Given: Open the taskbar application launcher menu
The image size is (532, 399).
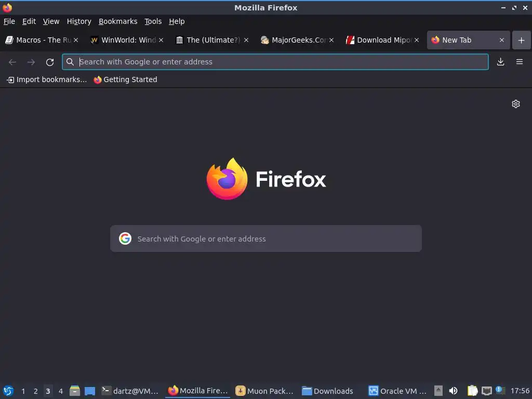Looking at the screenshot, I should click(8, 391).
